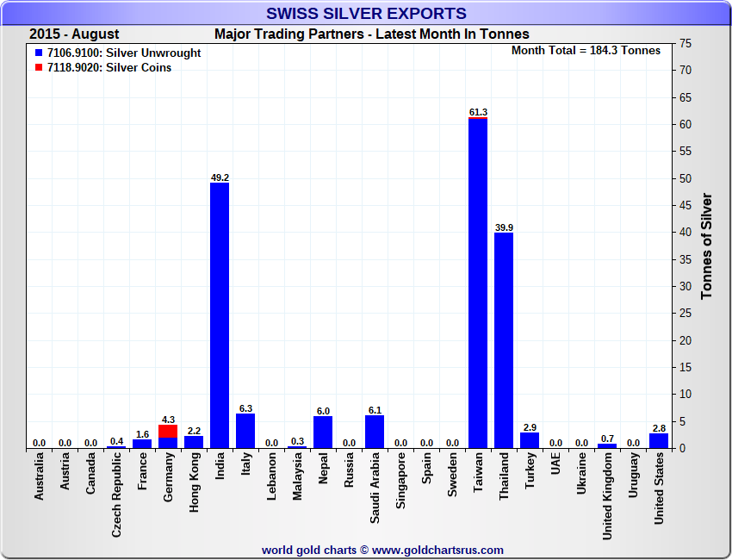Click the 61.3 value label above Taiwan
This screenshot has width=732, height=560.
pyautogui.click(x=478, y=112)
